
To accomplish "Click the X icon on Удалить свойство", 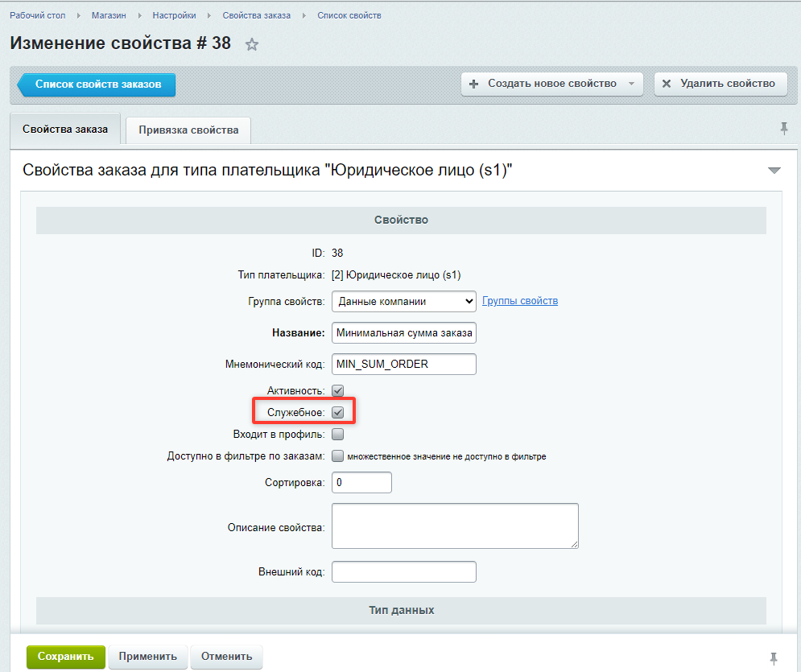I will (x=666, y=84).
